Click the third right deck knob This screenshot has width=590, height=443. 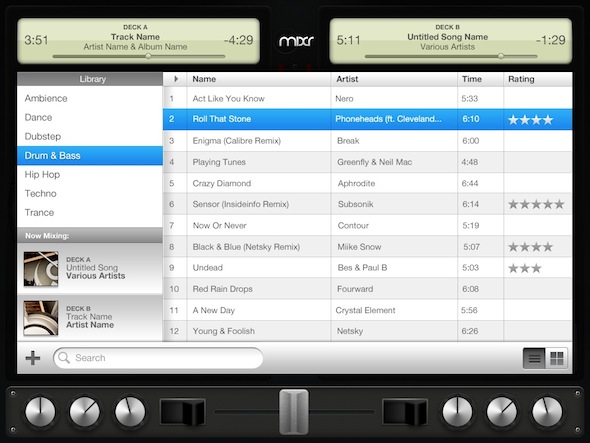(547, 411)
